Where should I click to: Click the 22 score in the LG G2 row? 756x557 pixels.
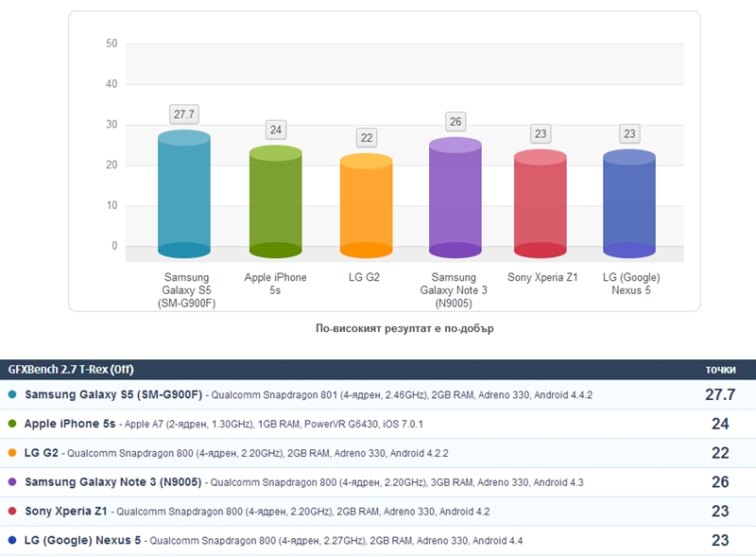point(720,453)
